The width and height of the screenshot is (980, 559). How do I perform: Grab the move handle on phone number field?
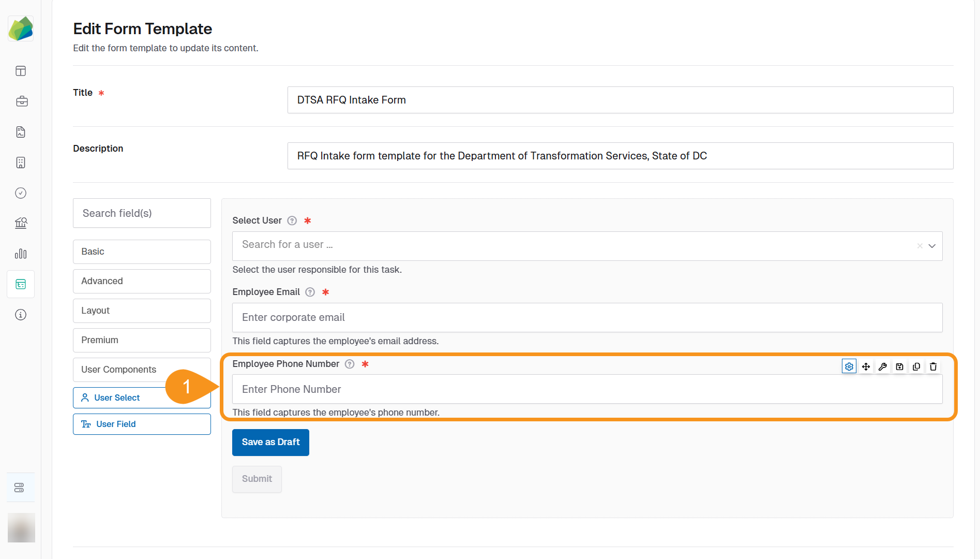[866, 366]
